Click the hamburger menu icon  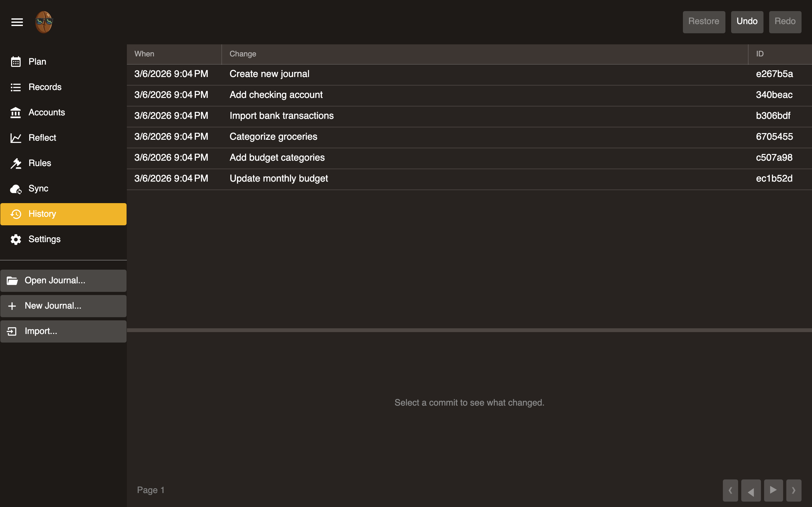(x=17, y=22)
